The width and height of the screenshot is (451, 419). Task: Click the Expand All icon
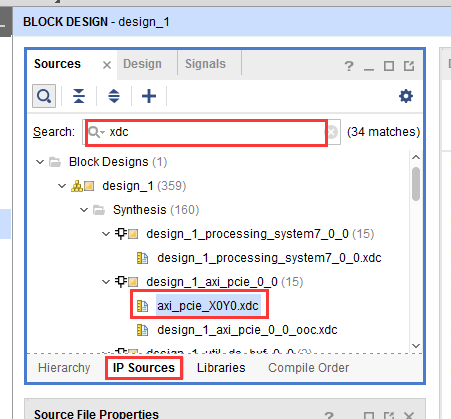point(114,96)
